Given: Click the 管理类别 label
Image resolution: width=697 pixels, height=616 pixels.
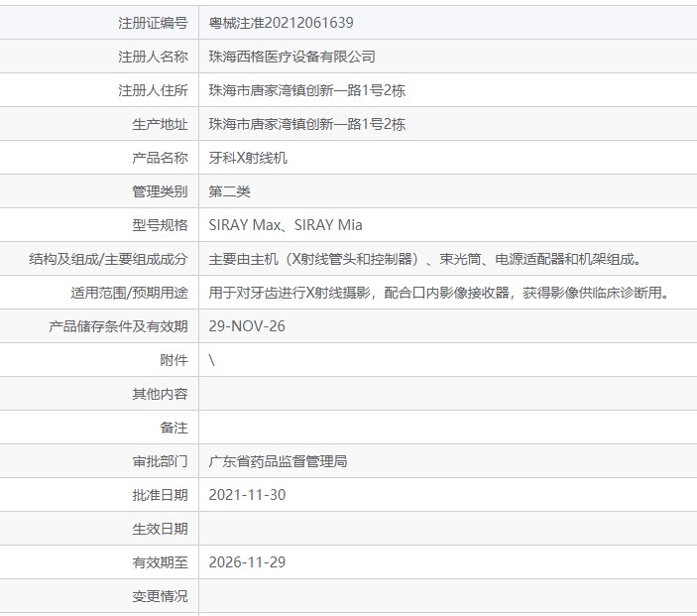Looking at the screenshot, I should (x=160, y=191).
